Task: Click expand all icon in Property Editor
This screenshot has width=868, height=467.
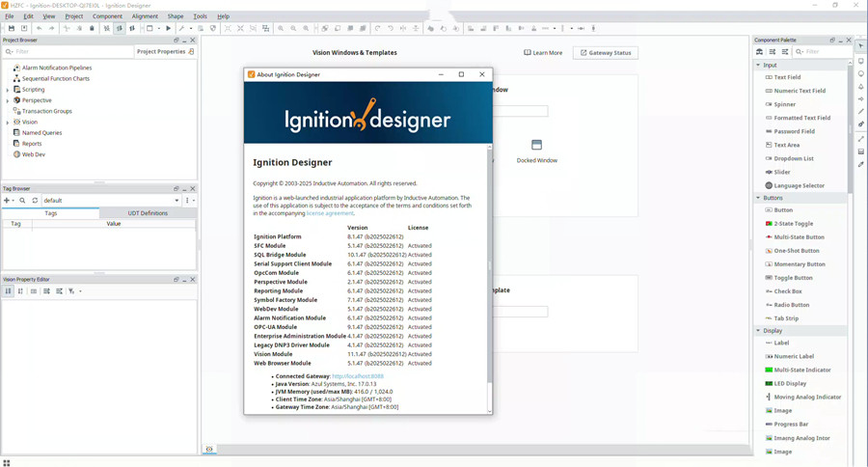Action: pyautogui.click(x=46, y=291)
